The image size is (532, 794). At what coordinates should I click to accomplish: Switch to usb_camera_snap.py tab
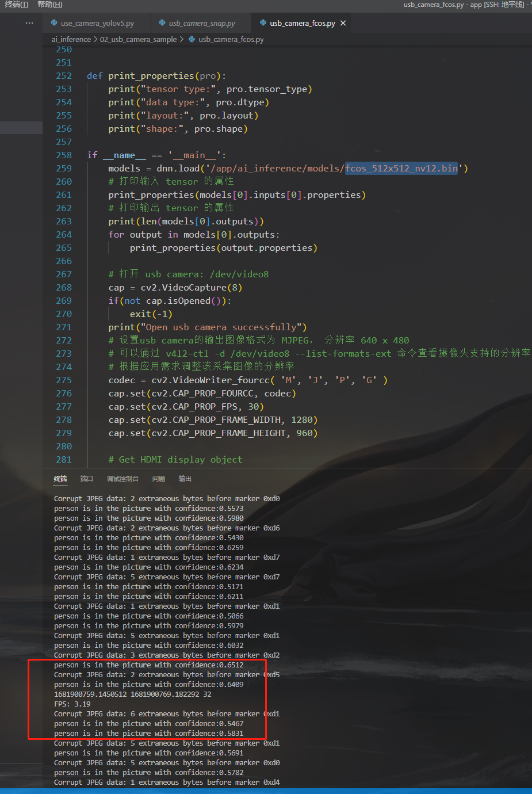coord(202,24)
